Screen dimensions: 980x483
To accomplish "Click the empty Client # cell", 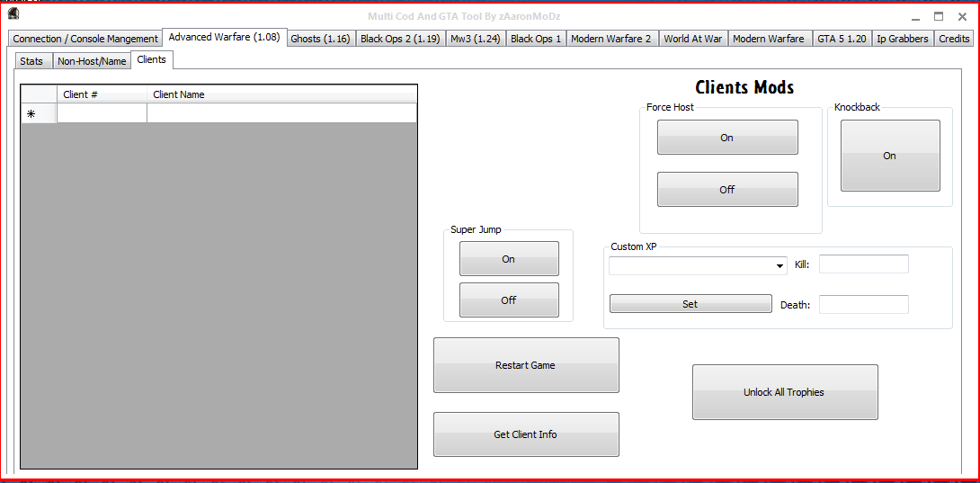I will [x=102, y=113].
